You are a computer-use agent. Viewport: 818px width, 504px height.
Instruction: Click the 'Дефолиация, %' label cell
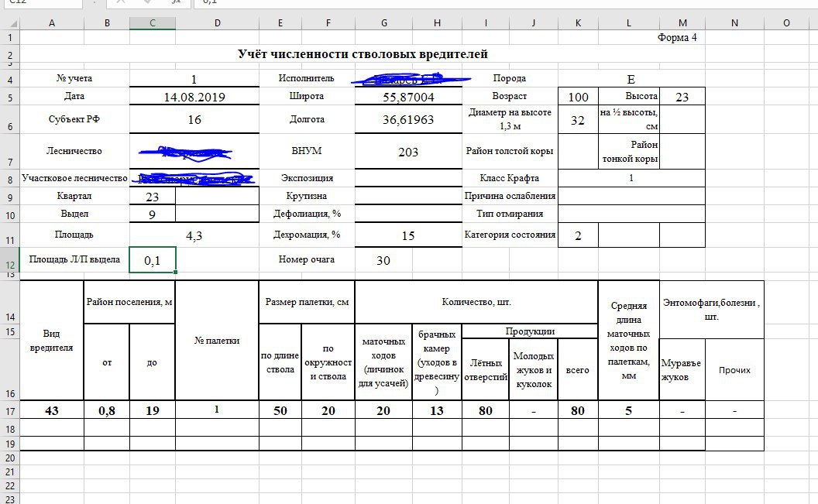pyautogui.click(x=307, y=214)
